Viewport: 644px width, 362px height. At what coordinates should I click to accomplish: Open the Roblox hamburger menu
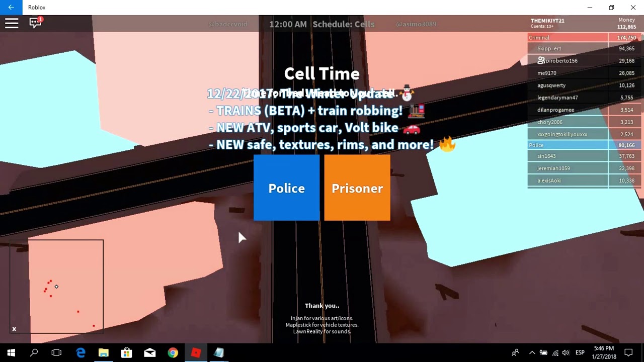(x=12, y=23)
